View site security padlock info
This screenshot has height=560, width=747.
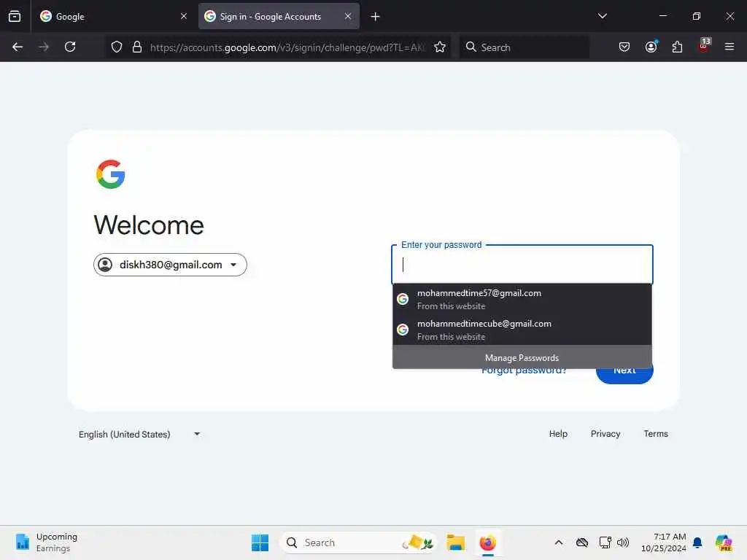(x=137, y=47)
